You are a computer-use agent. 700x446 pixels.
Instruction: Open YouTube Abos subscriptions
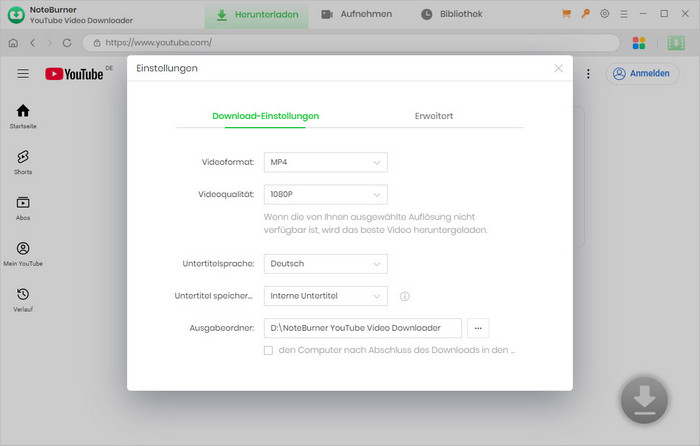(23, 208)
